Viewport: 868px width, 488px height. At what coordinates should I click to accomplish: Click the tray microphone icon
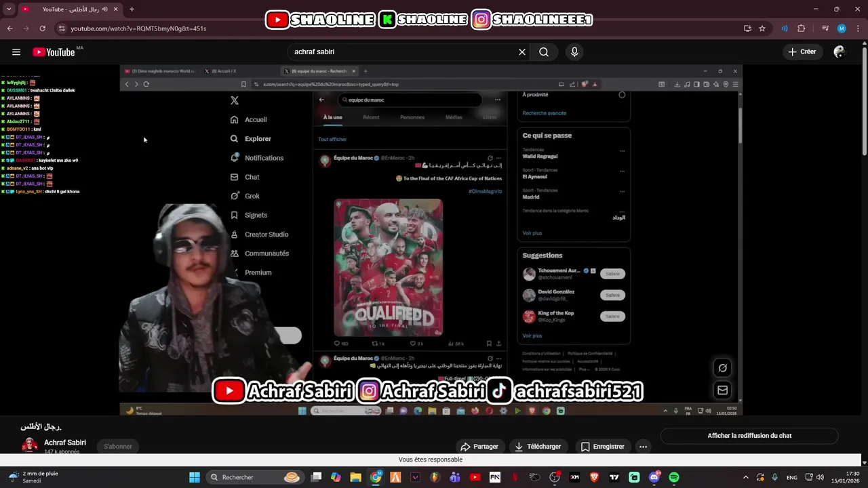pyautogui.click(x=775, y=477)
